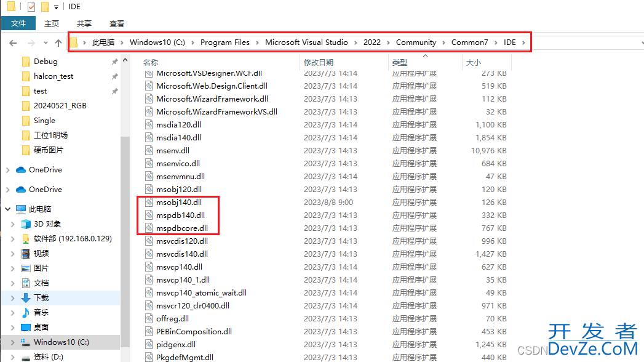
Task: Click the 视频 film icon
Action: click(x=25, y=254)
